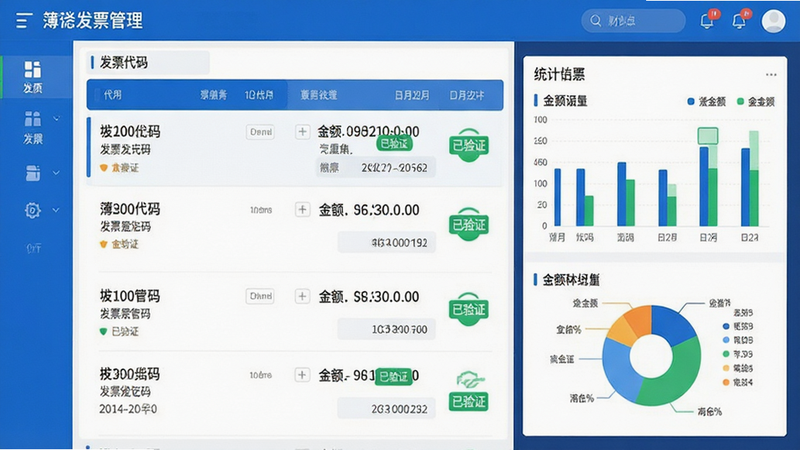Expand the chevron beside the second sidebar item
The width and height of the screenshot is (800, 450).
pyautogui.click(x=56, y=119)
